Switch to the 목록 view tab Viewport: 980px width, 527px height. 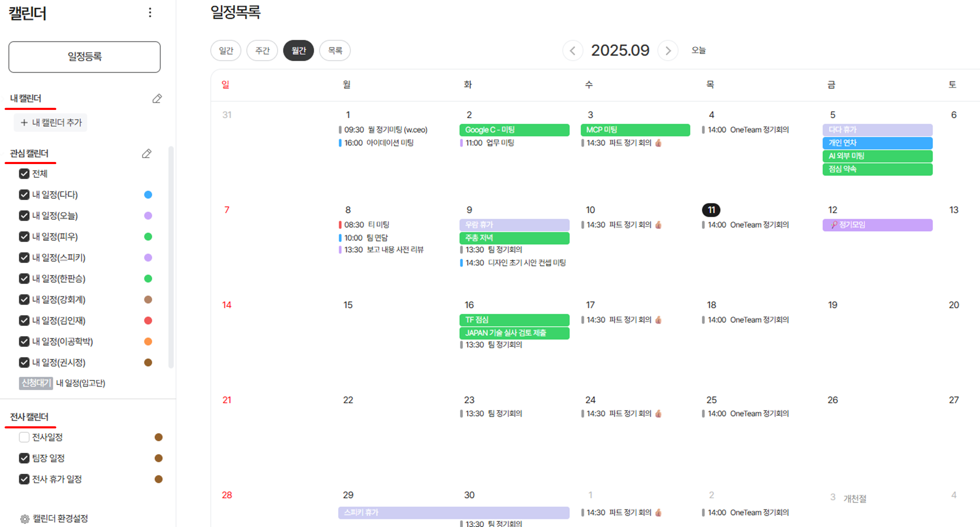(x=335, y=50)
